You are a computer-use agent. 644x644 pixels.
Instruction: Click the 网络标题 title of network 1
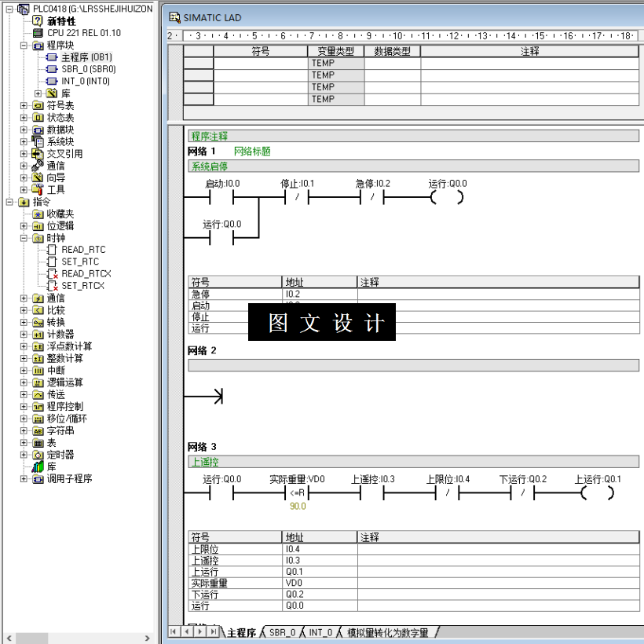(252, 151)
